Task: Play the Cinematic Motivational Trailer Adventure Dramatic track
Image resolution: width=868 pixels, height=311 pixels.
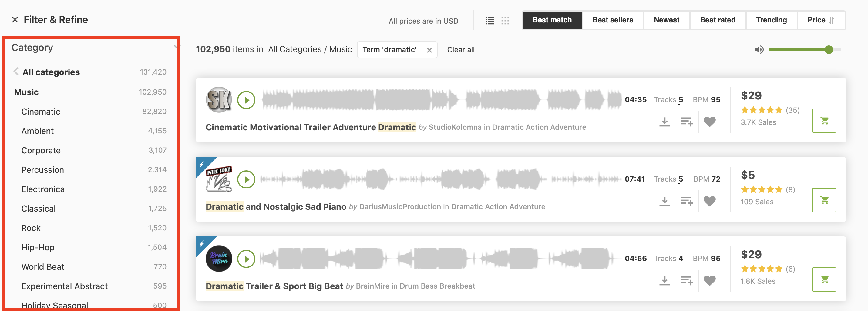Action: point(246,100)
